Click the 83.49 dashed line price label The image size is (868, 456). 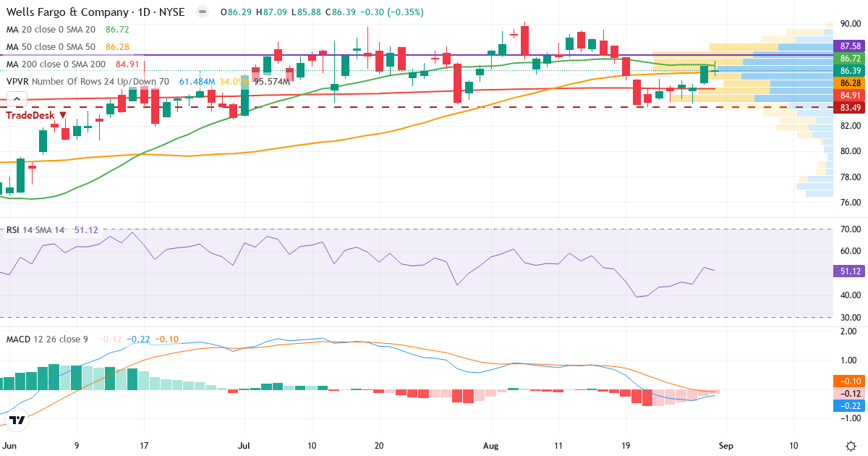848,107
